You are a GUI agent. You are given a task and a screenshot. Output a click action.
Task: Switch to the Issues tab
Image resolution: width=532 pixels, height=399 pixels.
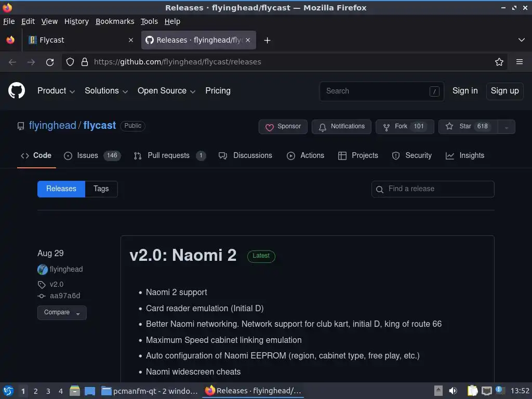[92, 156]
